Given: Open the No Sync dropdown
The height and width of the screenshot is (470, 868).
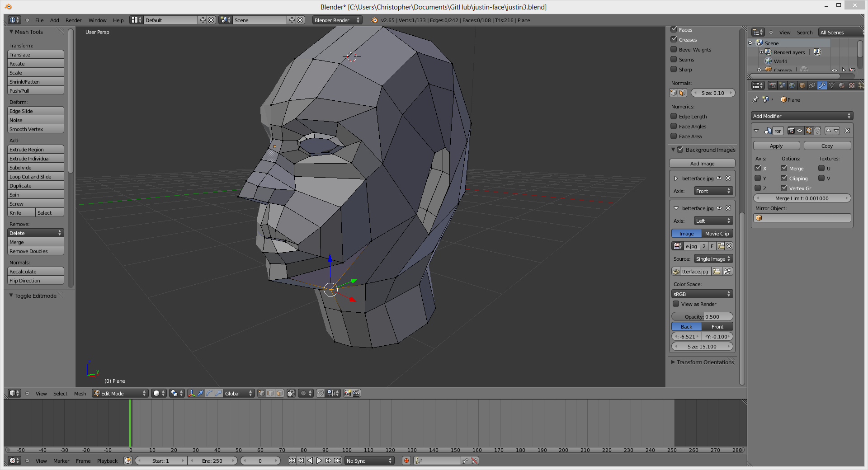Looking at the screenshot, I should (369, 461).
